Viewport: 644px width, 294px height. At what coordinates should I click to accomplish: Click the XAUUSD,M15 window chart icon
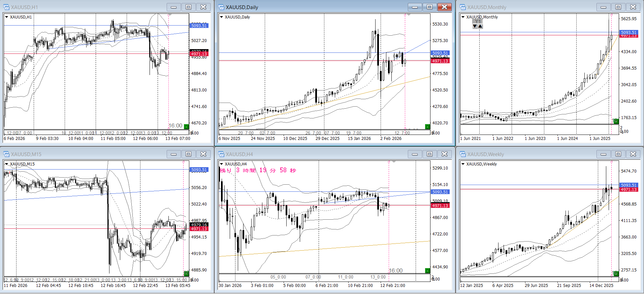tap(6, 154)
